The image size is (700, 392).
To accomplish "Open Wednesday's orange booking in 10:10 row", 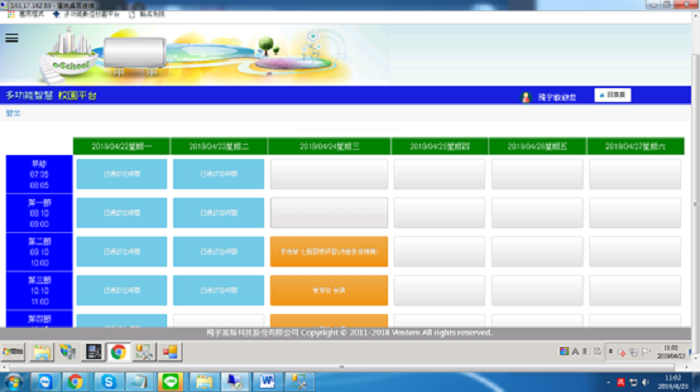I will click(329, 291).
